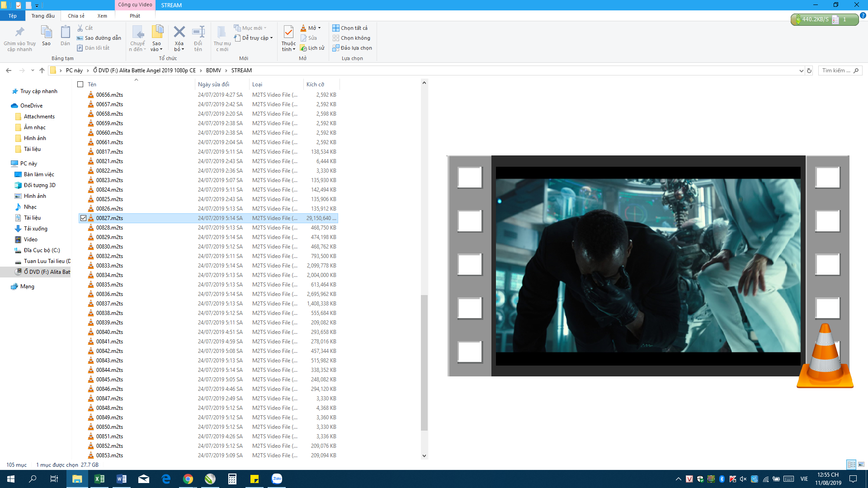Open Word from the taskbar

coord(121,479)
